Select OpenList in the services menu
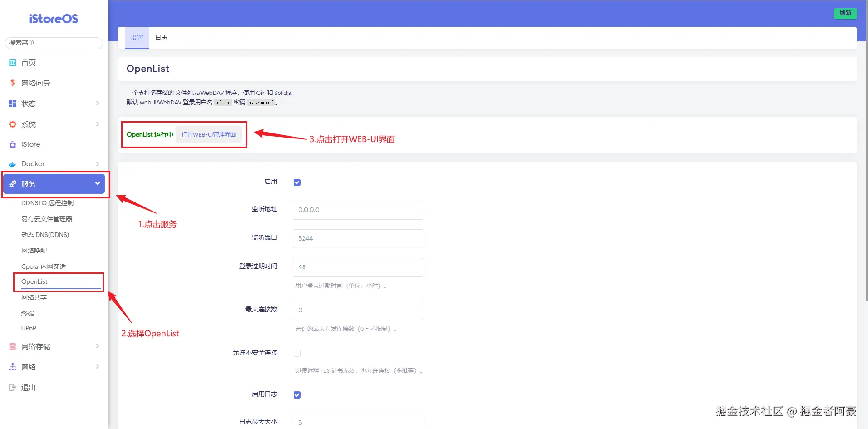The image size is (868, 429). point(34,281)
